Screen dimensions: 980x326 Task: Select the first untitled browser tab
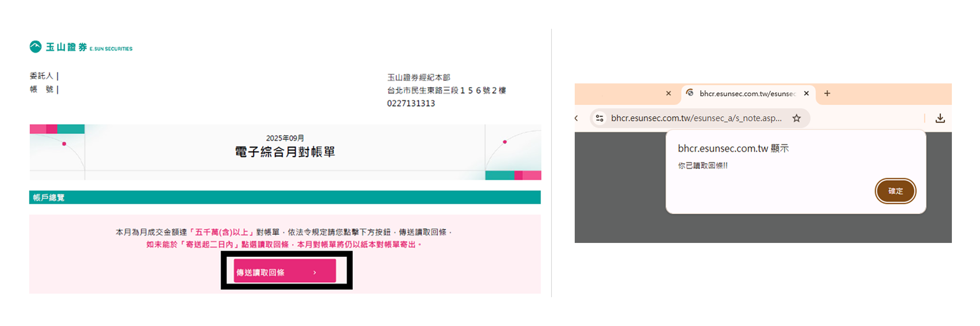(624, 94)
